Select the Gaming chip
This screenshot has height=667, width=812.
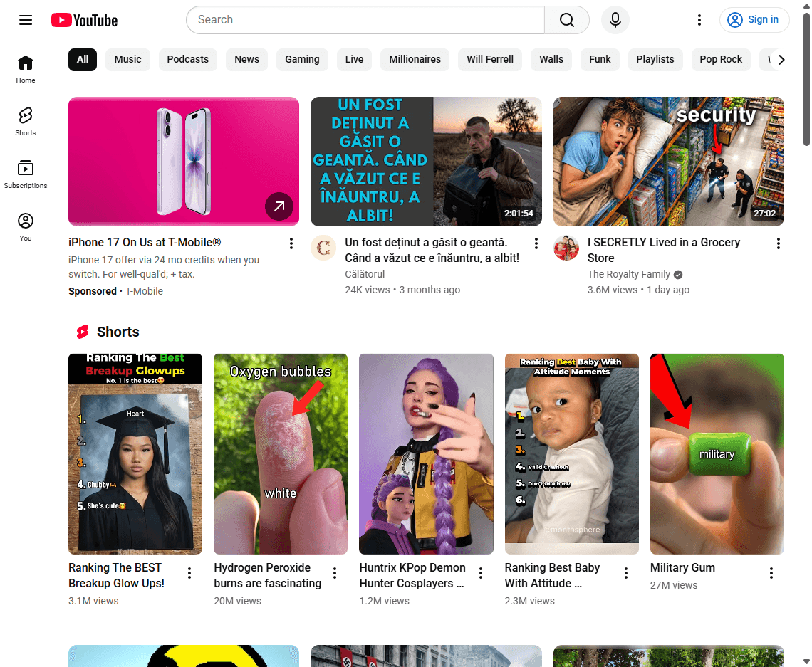point(303,60)
